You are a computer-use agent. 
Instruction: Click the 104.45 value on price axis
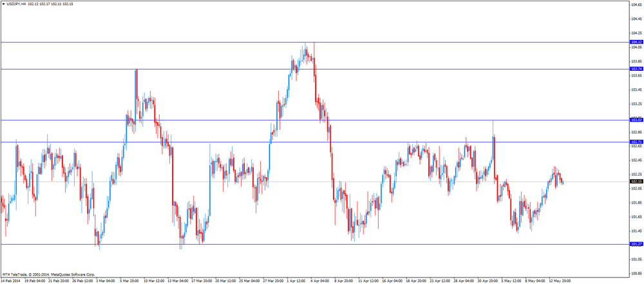pyautogui.click(x=637, y=19)
